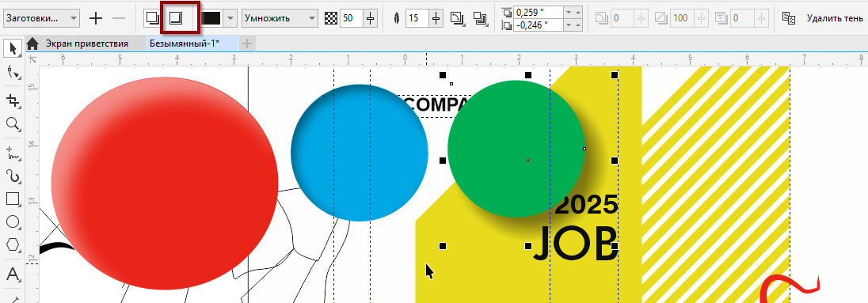Edit the shadow opacity value 50
This screenshot has height=303, width=868.
click(x=351, y=18)
